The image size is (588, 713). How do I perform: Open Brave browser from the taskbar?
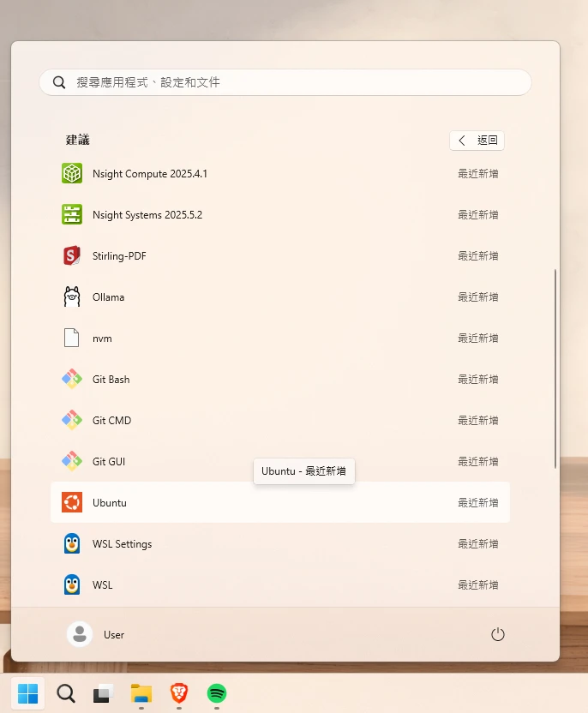coord(179,692)
